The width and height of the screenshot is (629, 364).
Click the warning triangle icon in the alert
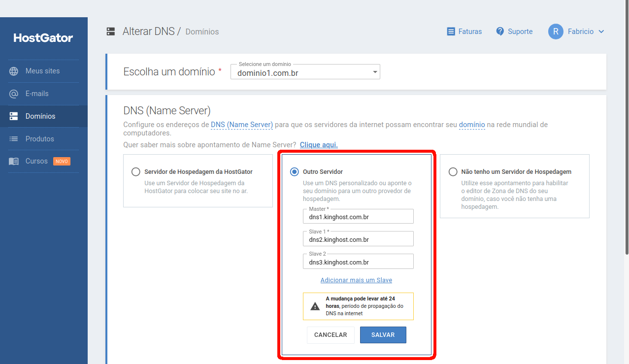point(315,306)
